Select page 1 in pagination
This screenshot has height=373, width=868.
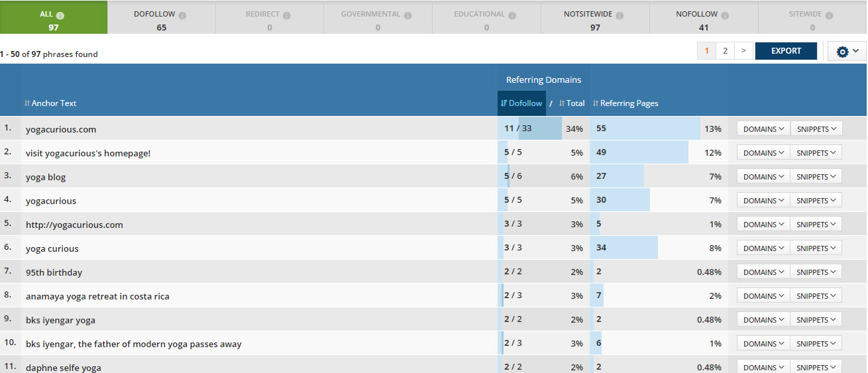(707, 51)
